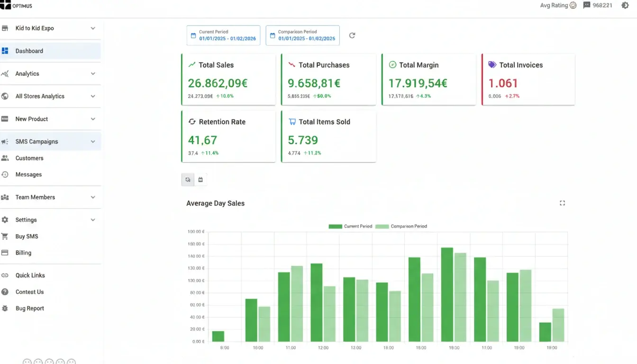Open the Bug Report link
This screenshot has height=364, width=637.
coord(29,309)
